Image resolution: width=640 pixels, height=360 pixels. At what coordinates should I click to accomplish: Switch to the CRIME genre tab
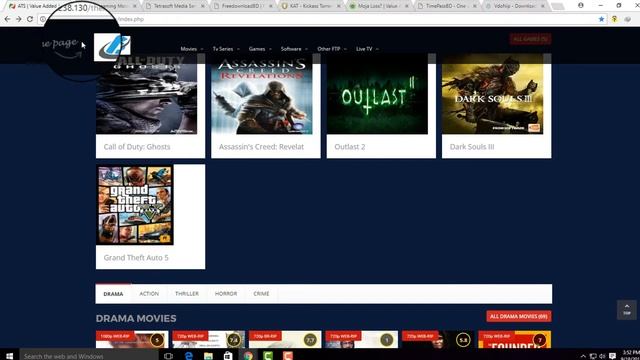point(261,294)
